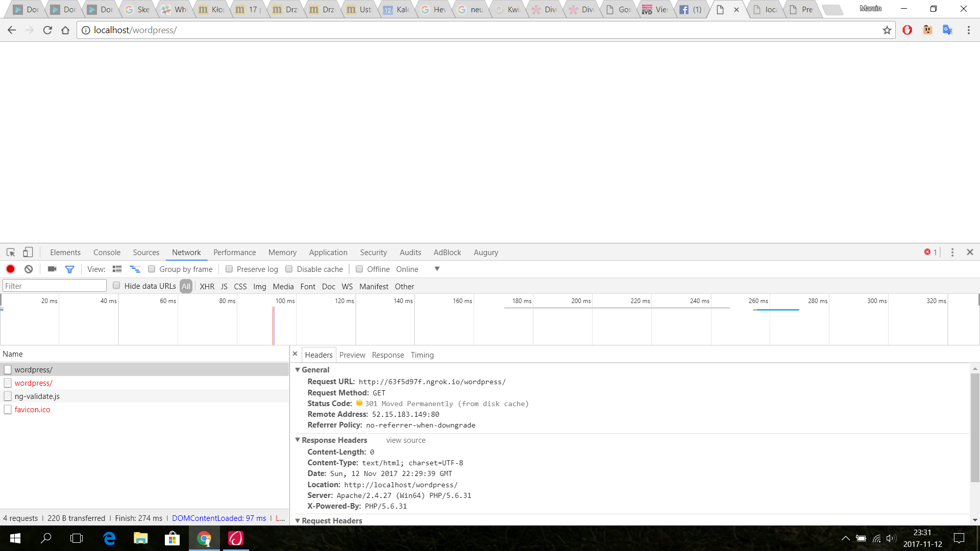Open the Security tab

[x=374, y=252]
